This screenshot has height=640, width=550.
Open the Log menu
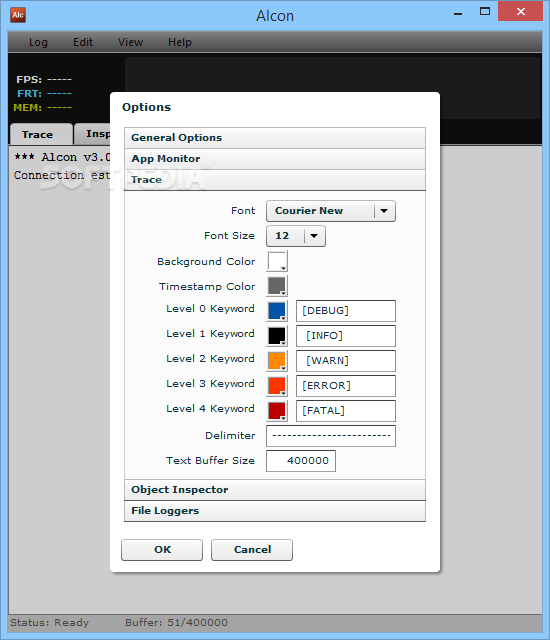click(38, 42)
